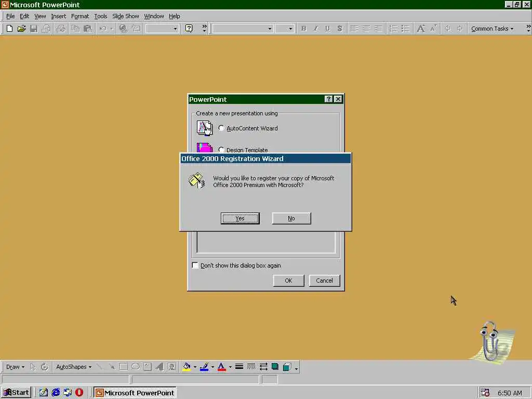Viewport: 532px width, 399px height.
Task: Click the Open folder icon
Action: 22,29
